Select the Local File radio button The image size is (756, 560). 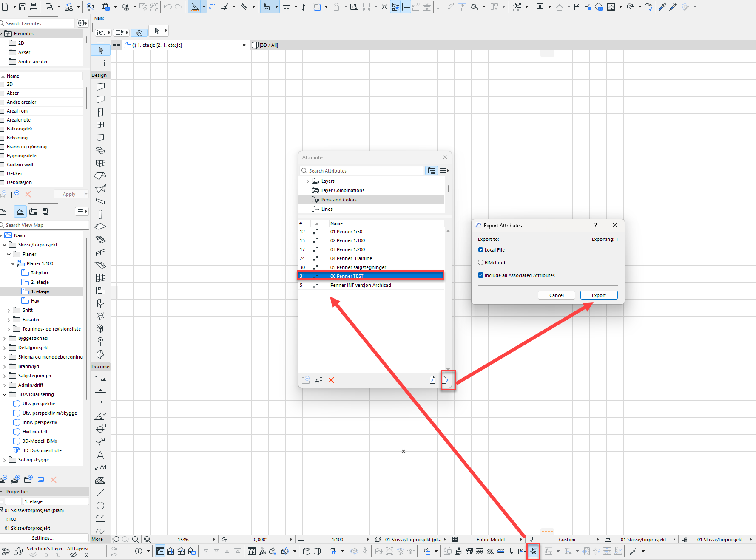tap(480, 250)
